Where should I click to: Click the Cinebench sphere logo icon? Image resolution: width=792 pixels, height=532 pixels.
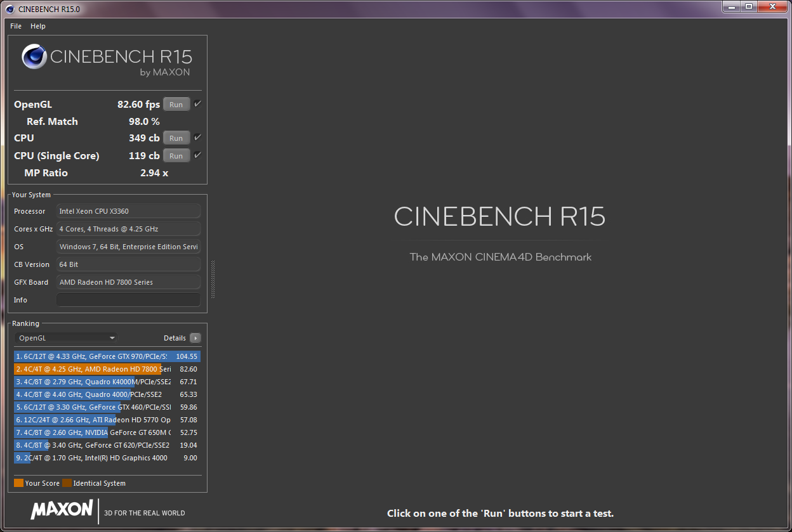tap(34, 56)
